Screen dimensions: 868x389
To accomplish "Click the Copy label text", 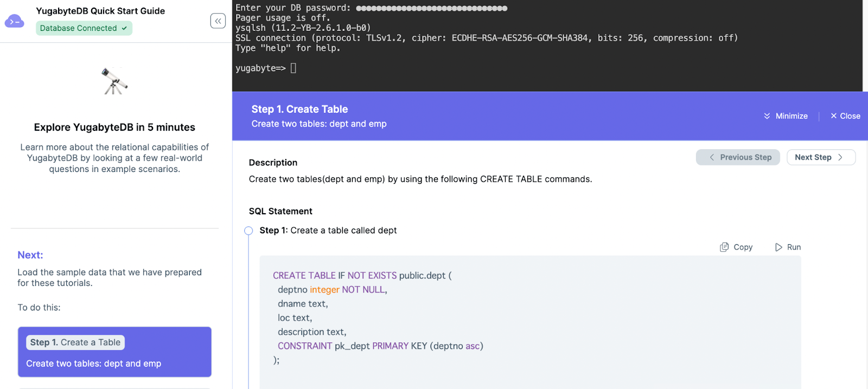I will click(x=743, y=247).
